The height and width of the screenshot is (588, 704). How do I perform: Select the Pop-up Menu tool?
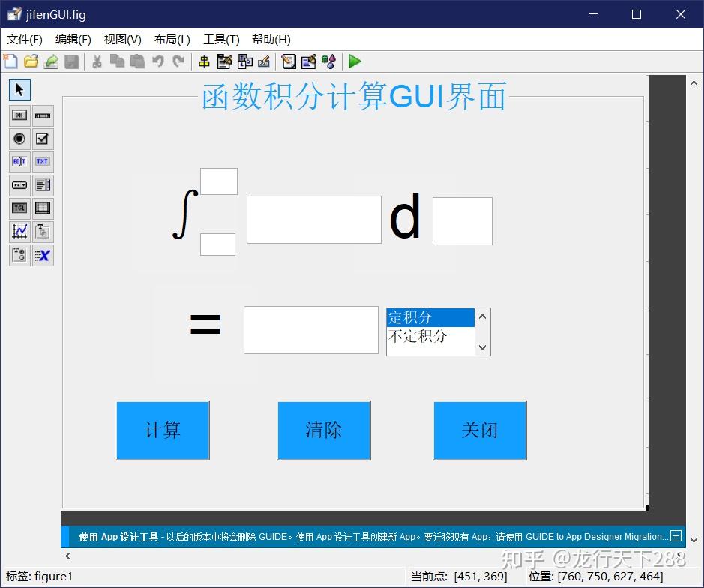pos(19,184)
